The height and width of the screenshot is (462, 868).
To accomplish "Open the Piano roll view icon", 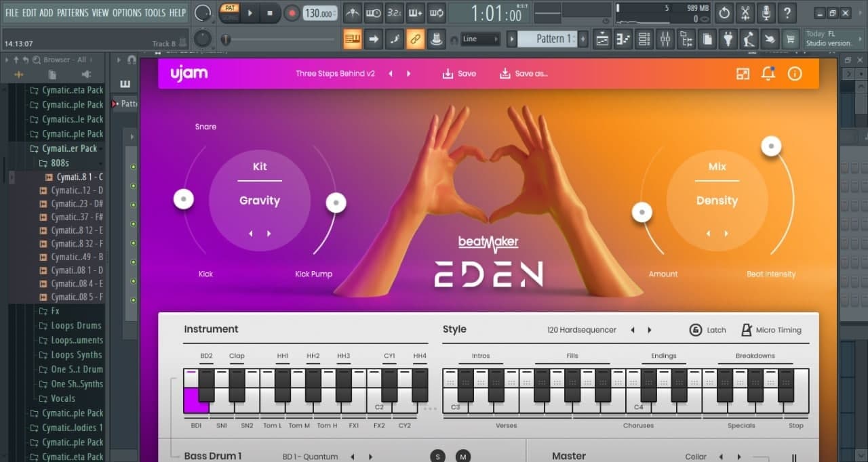I will [x=623, y=39].
